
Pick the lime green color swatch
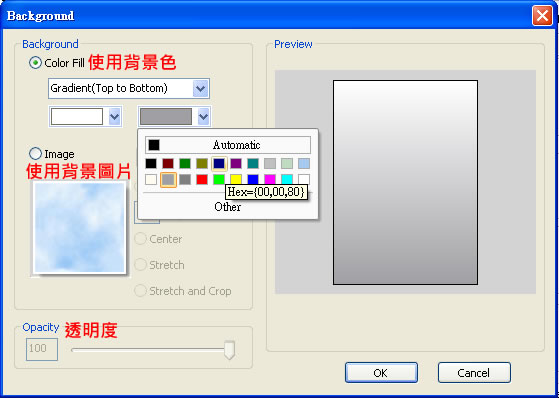[219, 179]
